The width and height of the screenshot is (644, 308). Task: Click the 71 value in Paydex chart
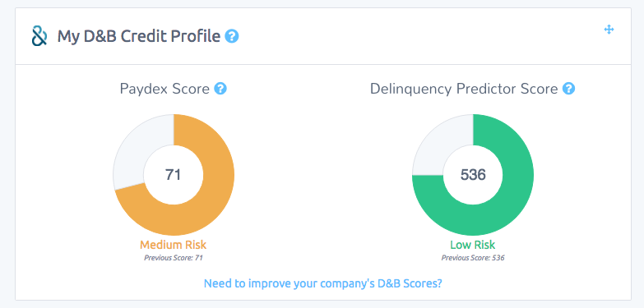pyautogui.click(x=173, y=175)
